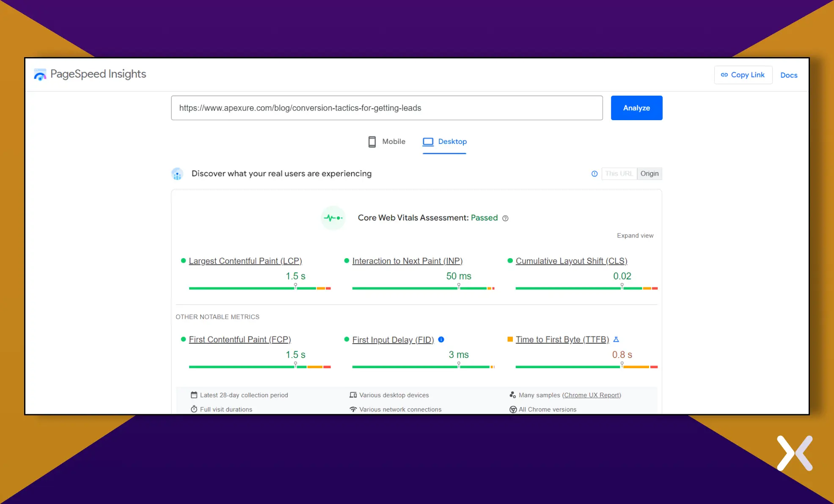Click the FID green status dot
This screenshot has height=504, width=834.
click(x=347, y=339)
